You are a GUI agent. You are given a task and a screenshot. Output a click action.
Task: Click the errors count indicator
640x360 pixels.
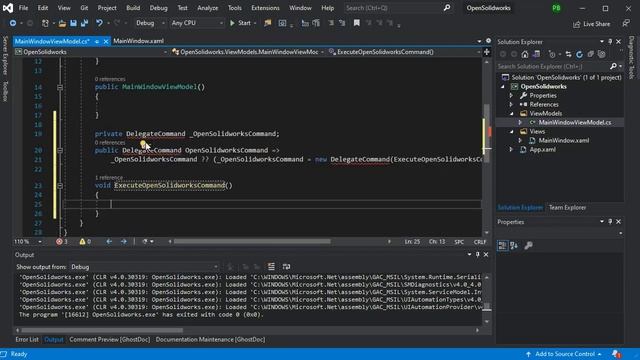tap(62, 242)
